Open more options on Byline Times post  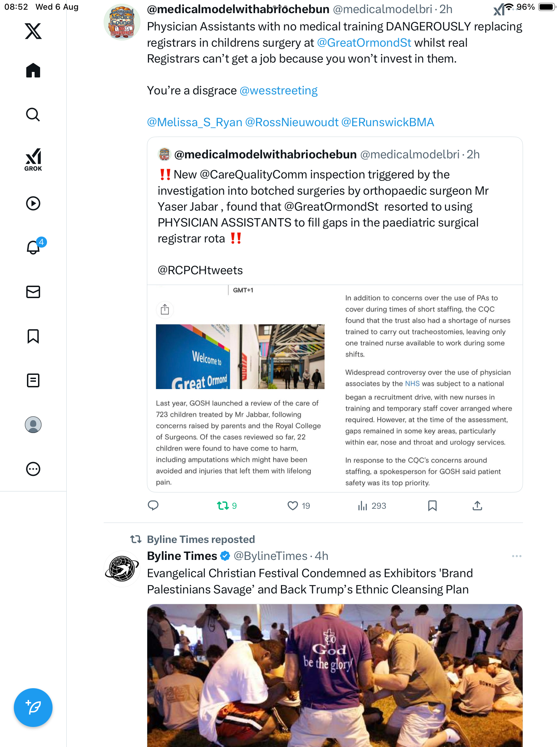coord(516,556)
